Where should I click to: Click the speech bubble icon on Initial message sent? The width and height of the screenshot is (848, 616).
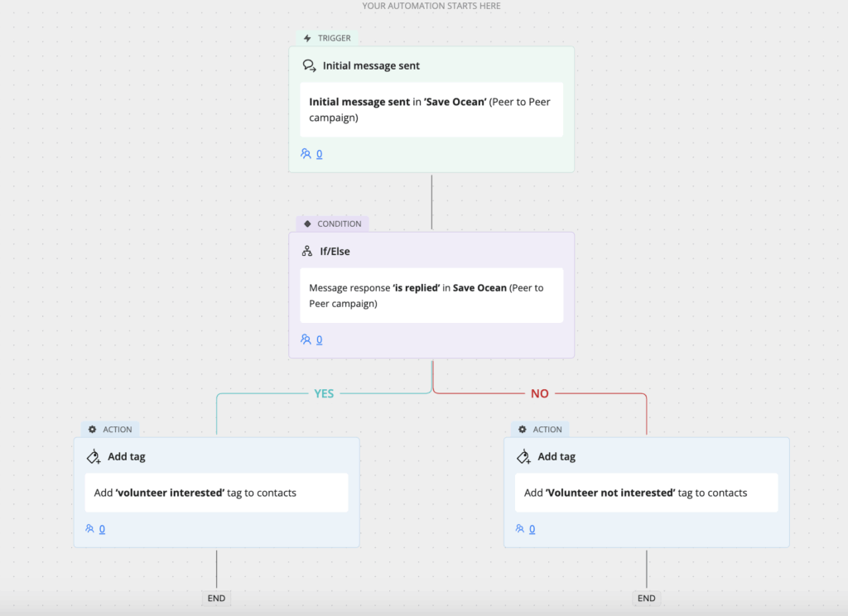click(x=309, y=65)
